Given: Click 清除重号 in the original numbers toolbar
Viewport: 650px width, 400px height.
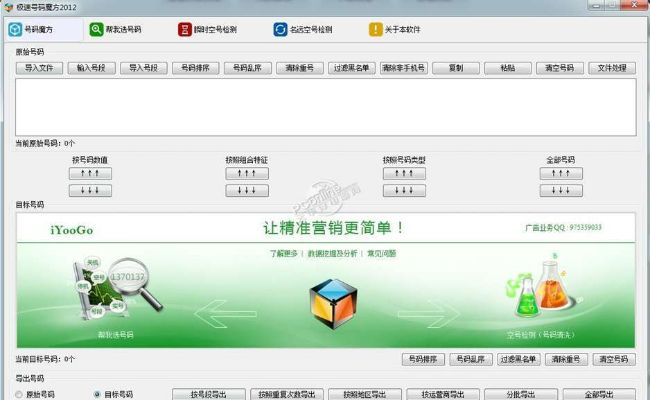Looking at the screenshot, I should [300, 68].
